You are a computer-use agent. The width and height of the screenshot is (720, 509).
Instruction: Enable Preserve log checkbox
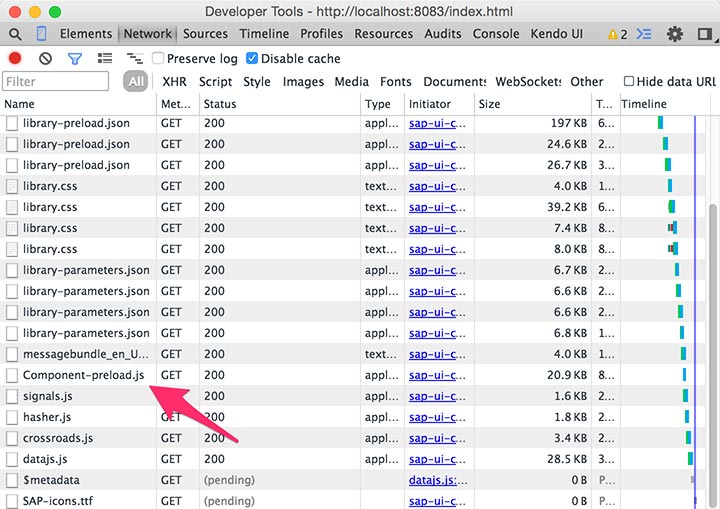coord(159,59)
